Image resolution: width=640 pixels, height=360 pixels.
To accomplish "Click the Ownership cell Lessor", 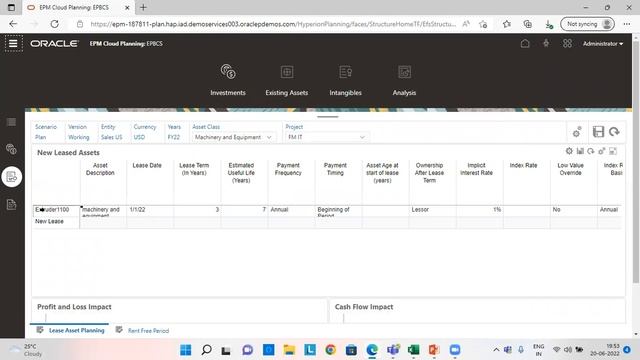I will click(432, 210).
